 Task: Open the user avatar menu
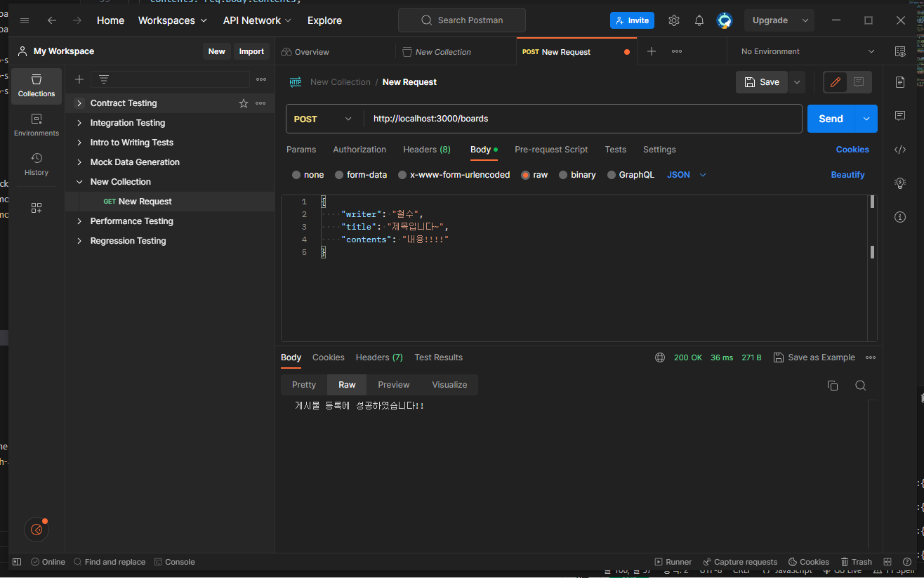[725, 20]
